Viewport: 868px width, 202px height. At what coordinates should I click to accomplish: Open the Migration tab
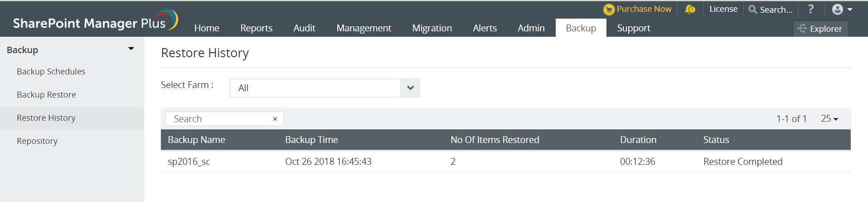tap(432, 28)
